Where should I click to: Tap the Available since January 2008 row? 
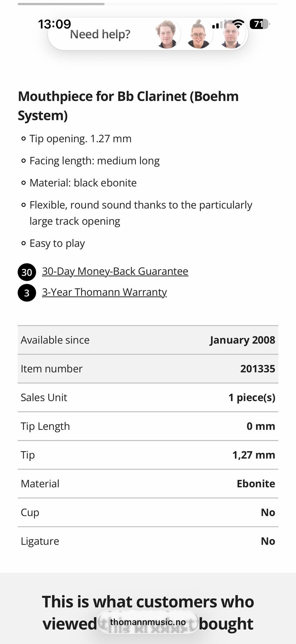point(148,340)
